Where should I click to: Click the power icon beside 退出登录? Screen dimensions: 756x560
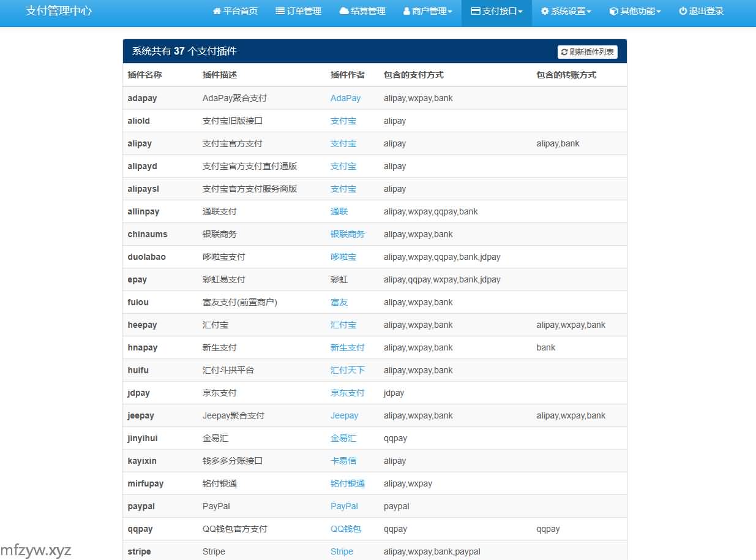[683, 12]
